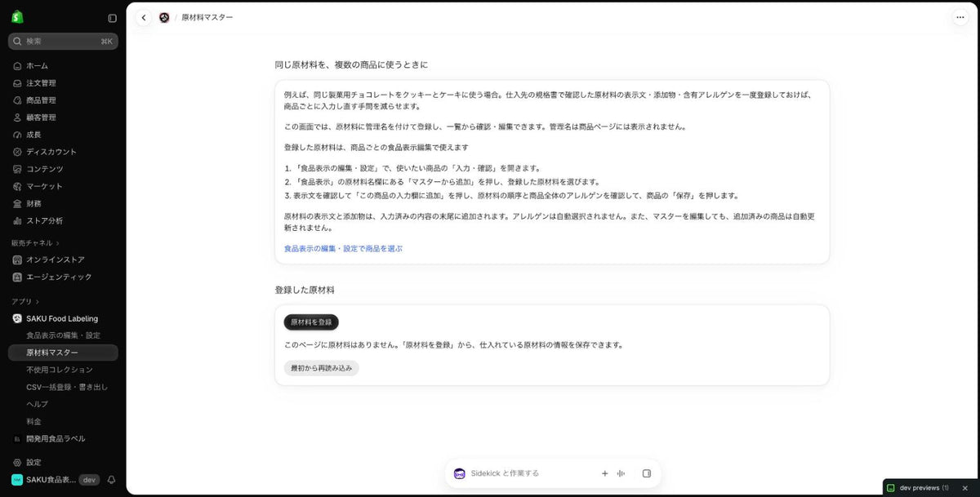This screenshot has width=980, height=497.
Task: Click the plus icon in Sidekick bar
Action: [605, 473]
